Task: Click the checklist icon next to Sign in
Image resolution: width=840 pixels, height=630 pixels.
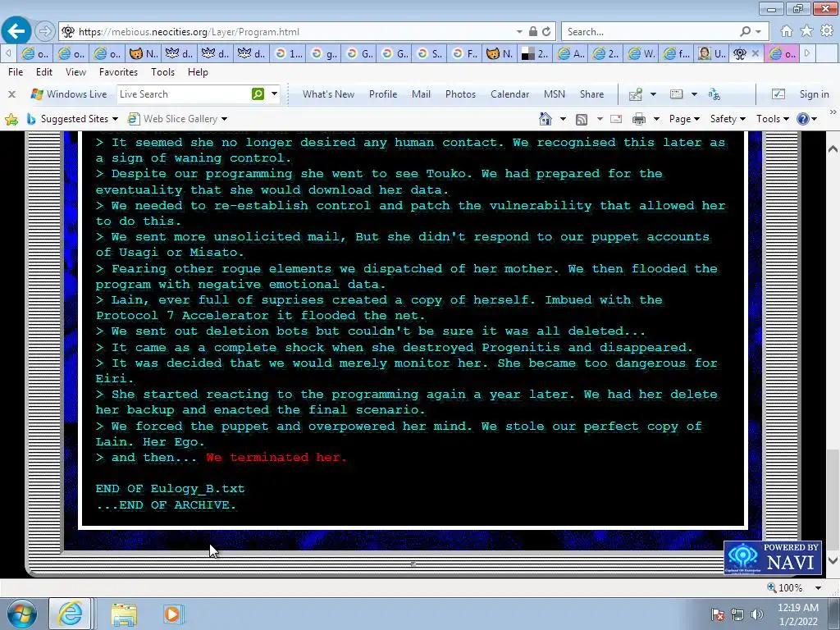Action: click(778, 94)
